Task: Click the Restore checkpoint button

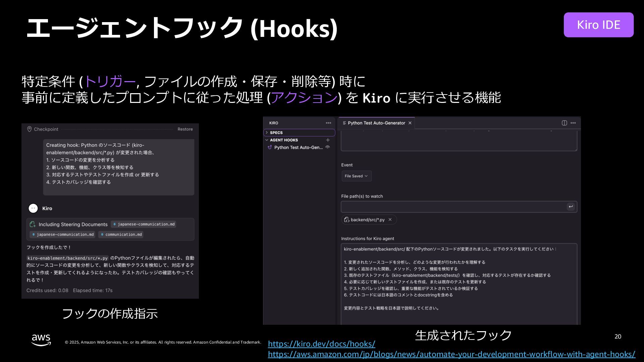Action: (185, 129)
